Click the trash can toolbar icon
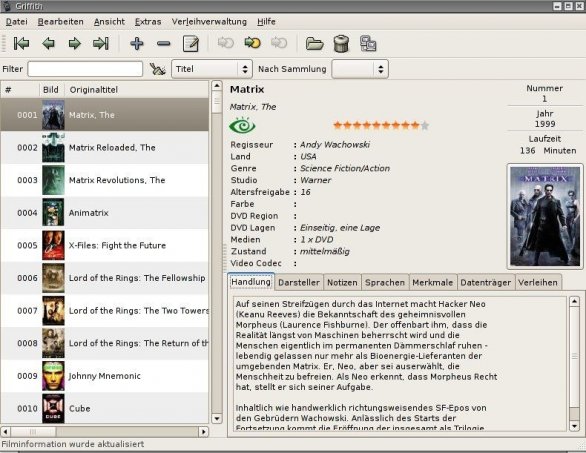This screenshot has height=453, width=586. coord(341,43)
